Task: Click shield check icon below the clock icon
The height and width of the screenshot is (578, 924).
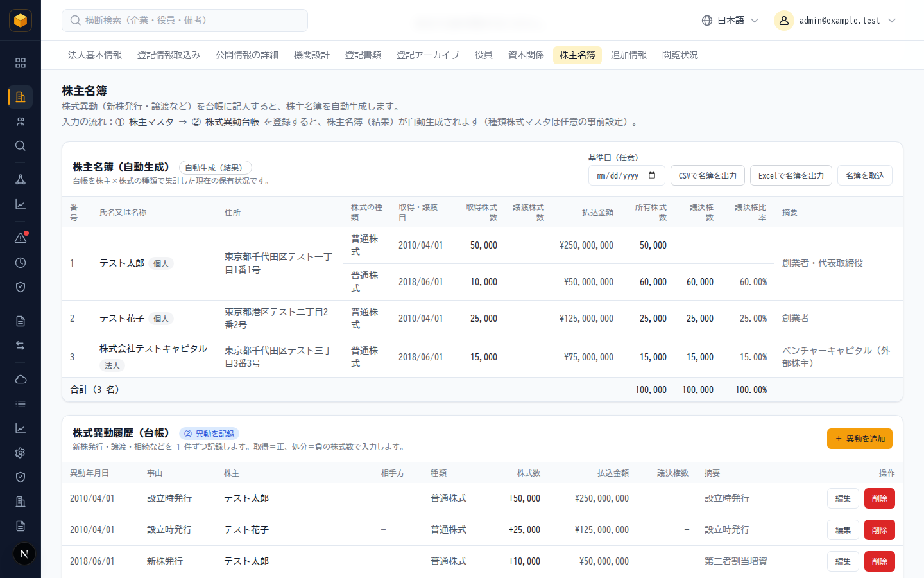Action: [21, 287]
